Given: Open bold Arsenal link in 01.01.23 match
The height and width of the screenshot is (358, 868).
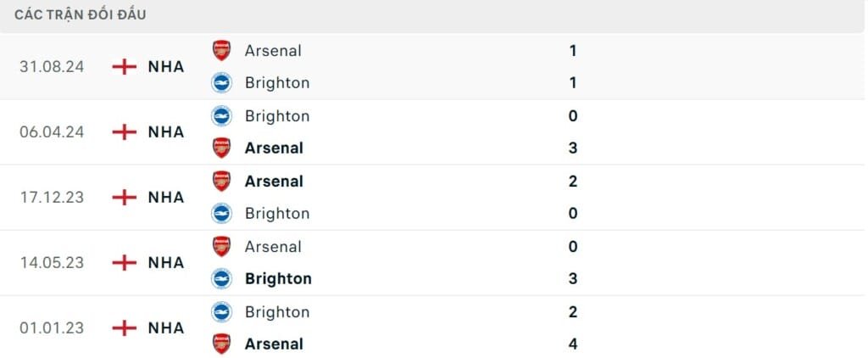Looking at the screenshot, I should [274, 344].
